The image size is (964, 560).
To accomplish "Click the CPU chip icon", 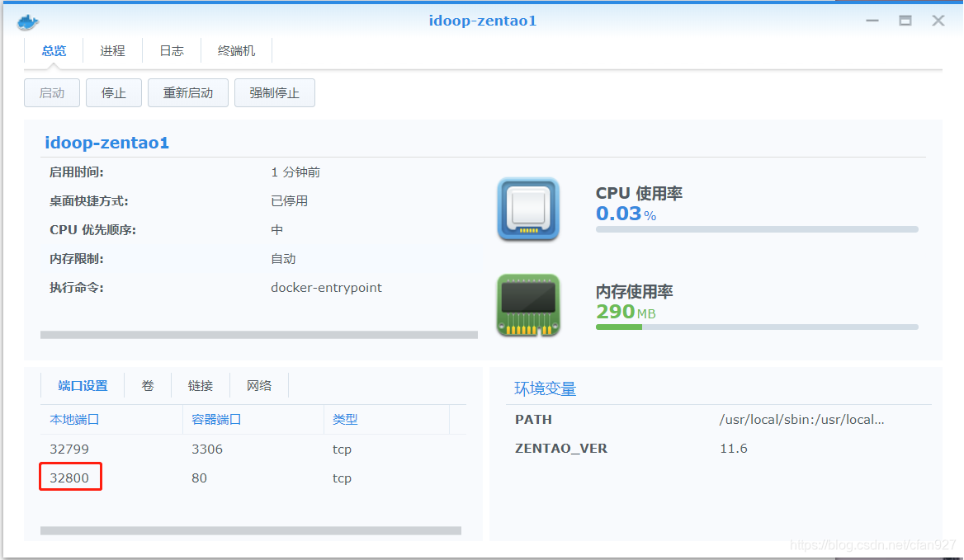I will pos(528,209).
